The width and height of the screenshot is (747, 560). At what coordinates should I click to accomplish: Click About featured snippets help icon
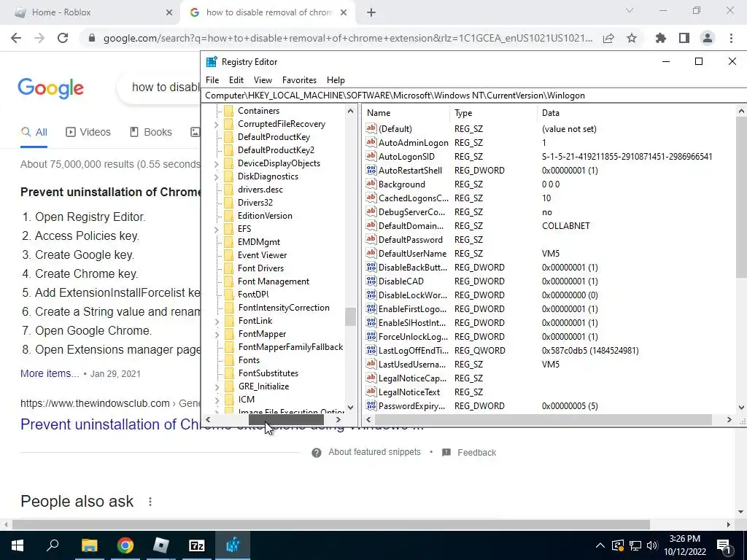[317, 452]
